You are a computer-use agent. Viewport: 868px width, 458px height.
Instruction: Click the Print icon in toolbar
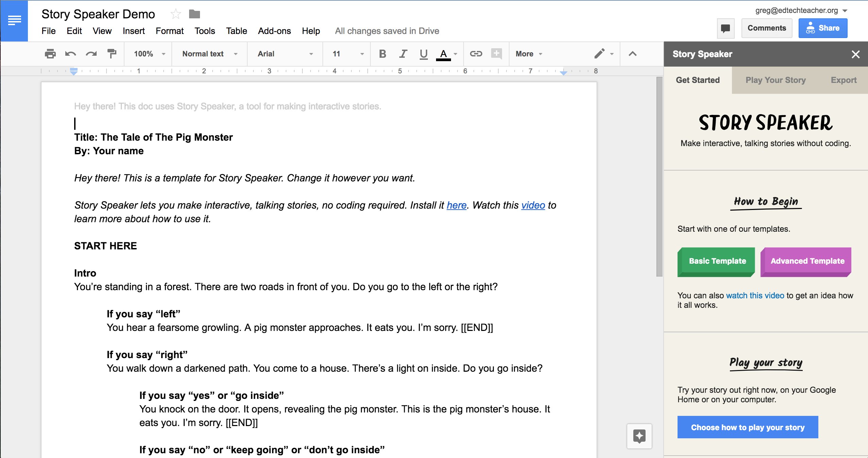pos(50,54)
